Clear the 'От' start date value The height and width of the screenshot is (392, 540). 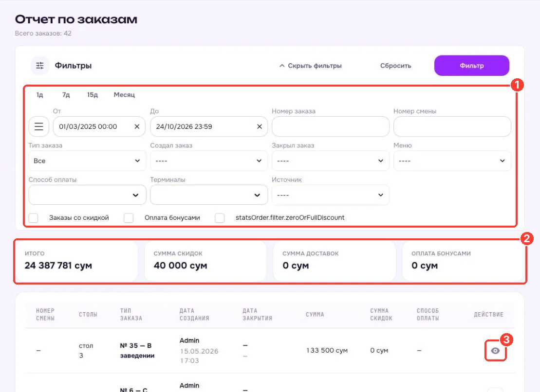[x=137, y=126]
